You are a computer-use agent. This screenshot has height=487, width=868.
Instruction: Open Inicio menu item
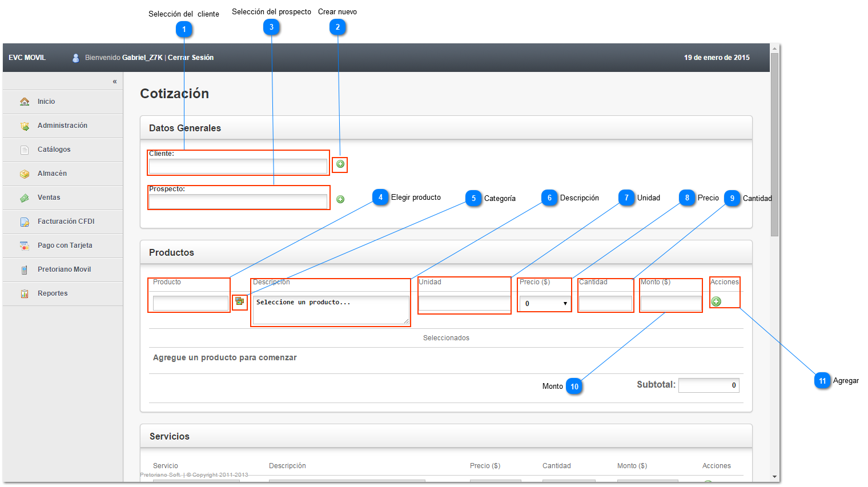[x=63, y=102]
